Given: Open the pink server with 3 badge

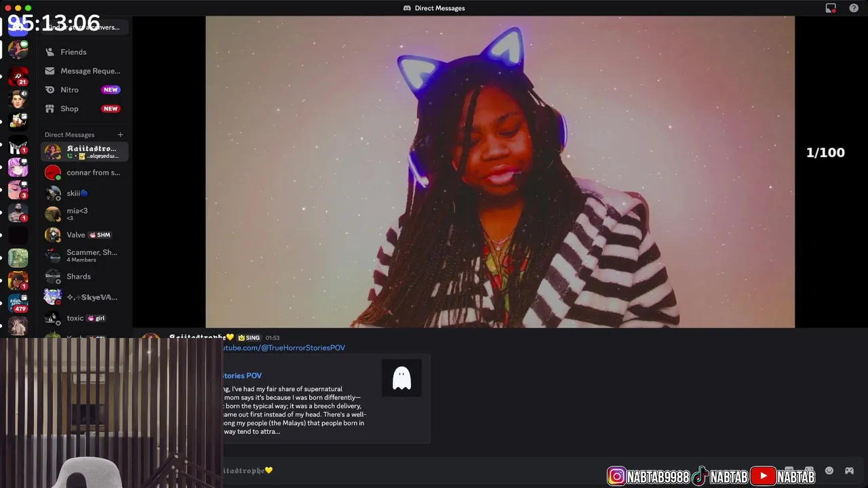Looking at the screenshot, I should (x=18, y=189).
